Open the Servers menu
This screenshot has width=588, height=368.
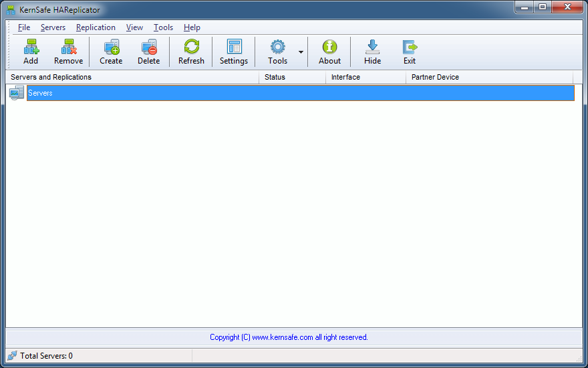53,27
